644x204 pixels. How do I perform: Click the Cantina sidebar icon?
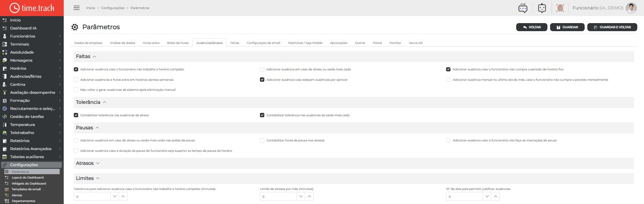[x=5, y=84]
